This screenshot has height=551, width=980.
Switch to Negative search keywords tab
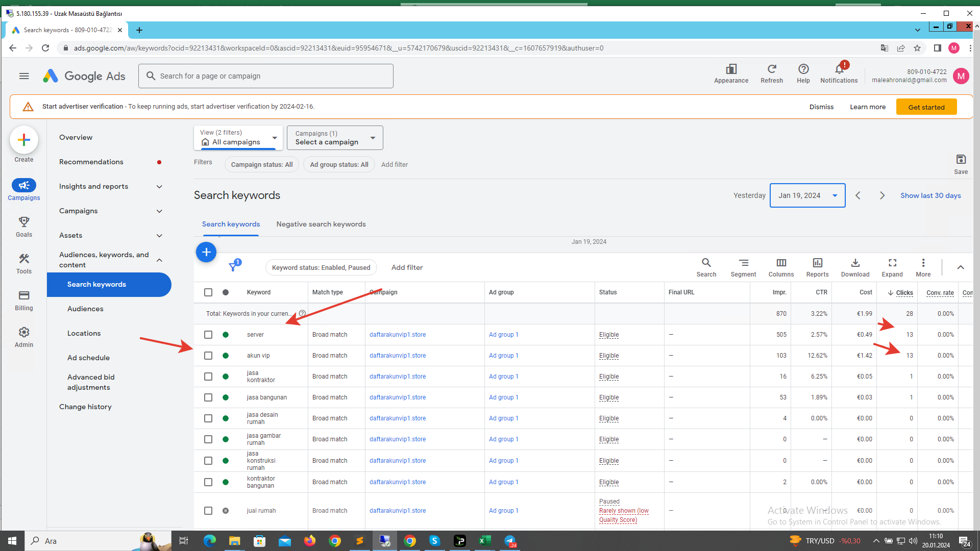[321, 224]
